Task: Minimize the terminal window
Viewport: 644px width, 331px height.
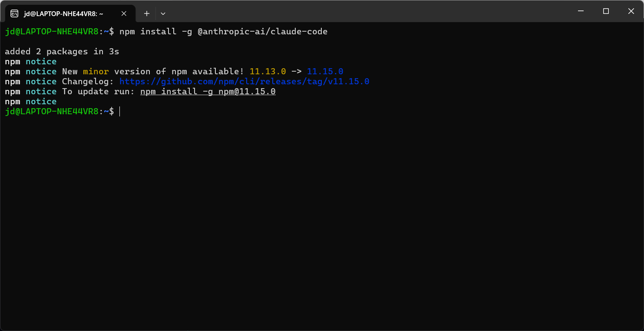Action: (581, 11)
